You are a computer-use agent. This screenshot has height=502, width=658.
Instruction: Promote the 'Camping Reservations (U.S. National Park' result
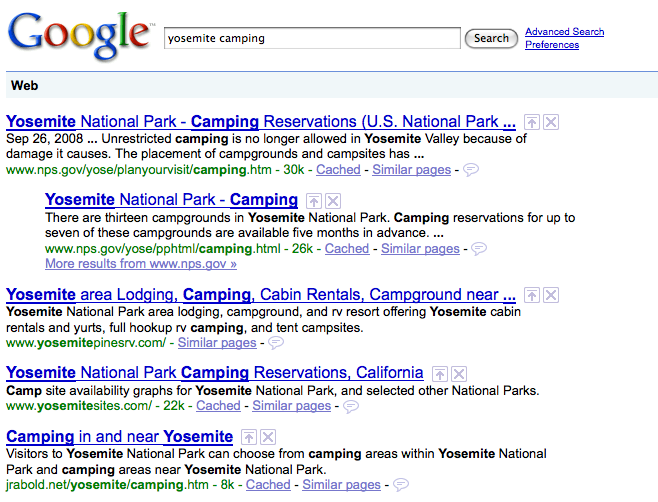(x=532, y=122)
